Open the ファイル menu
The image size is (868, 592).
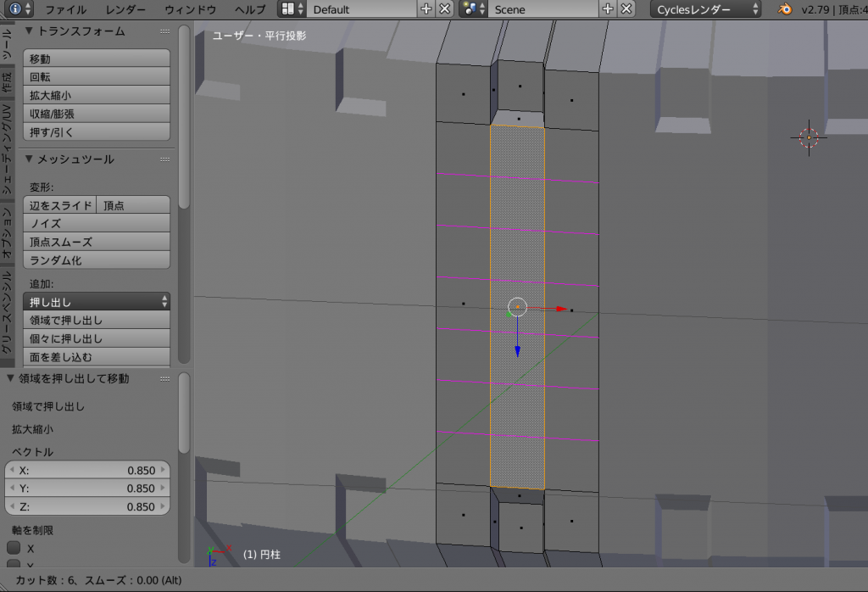pyautogui.click(x=65, y=9)
